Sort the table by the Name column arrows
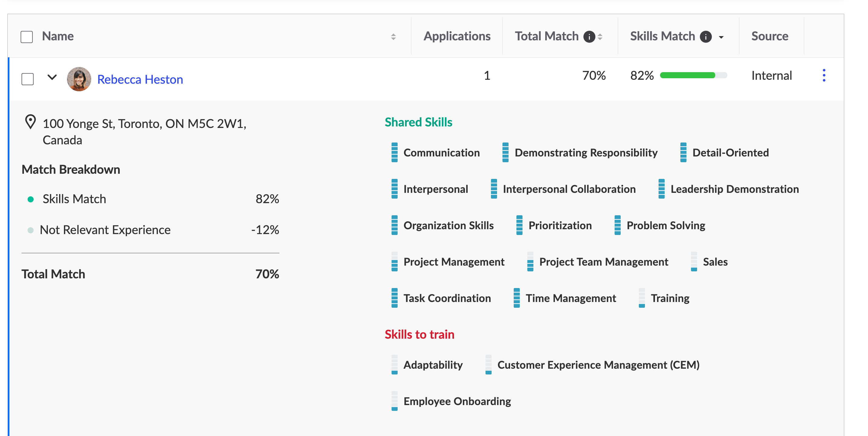 point(393,37)
